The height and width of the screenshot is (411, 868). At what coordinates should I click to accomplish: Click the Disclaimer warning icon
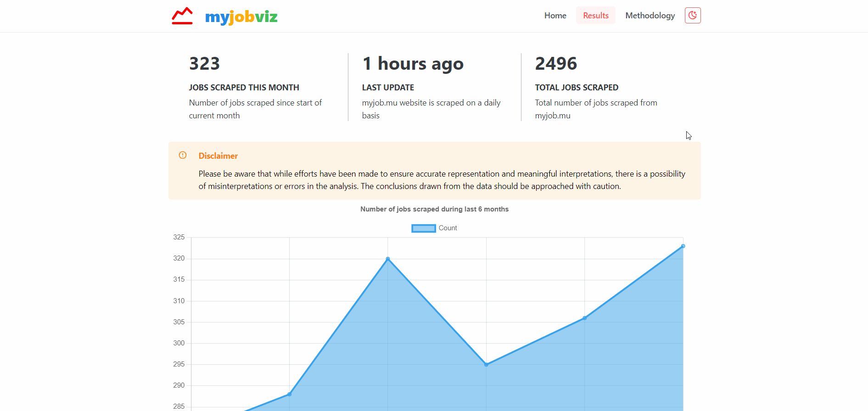(x=183, y=155)
